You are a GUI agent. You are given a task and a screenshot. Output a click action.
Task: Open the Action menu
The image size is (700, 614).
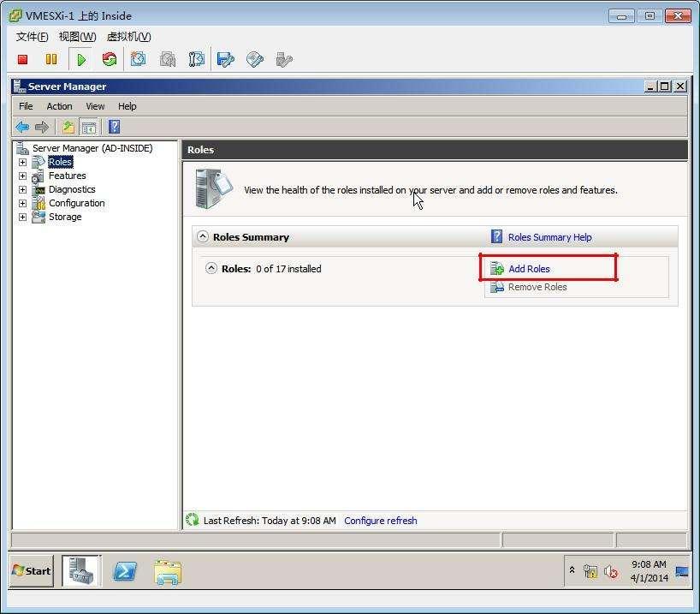click(59, 106)
